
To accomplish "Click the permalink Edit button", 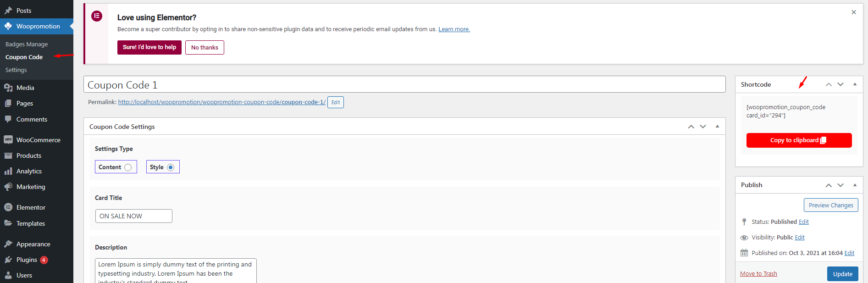I will point(336,102).
